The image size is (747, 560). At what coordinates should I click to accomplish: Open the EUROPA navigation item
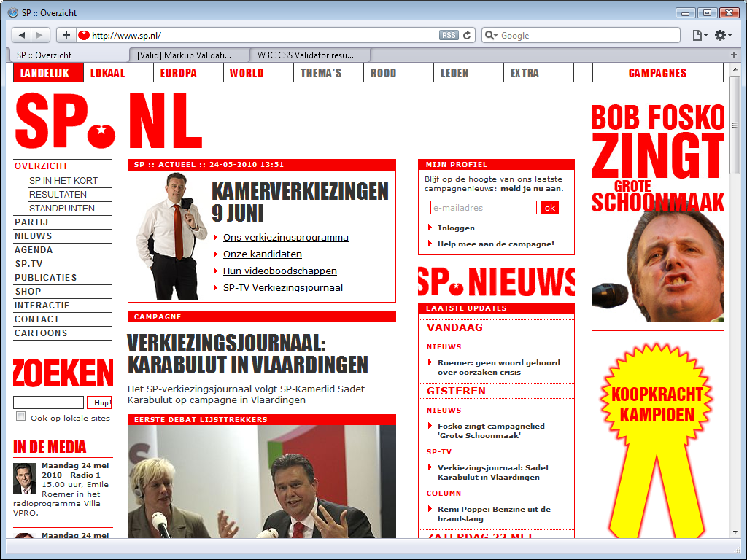click(x=188, y=73)
